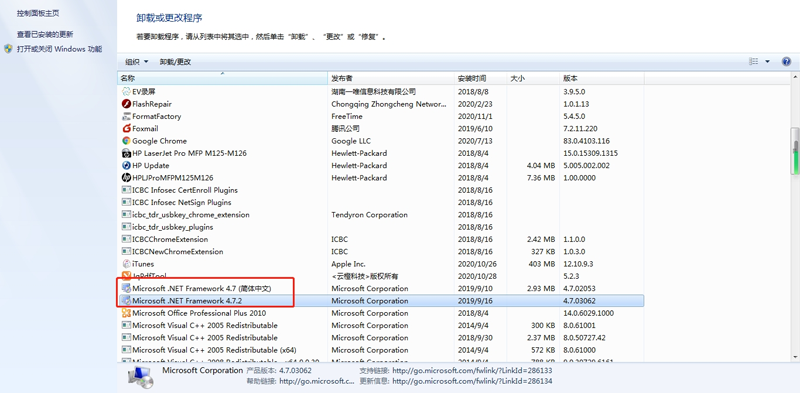The height and width of the screenshot is (393, 800).
Task: Click the .NET Framework 4.7 (简体中文) icon
Action: tap(127, 288)
